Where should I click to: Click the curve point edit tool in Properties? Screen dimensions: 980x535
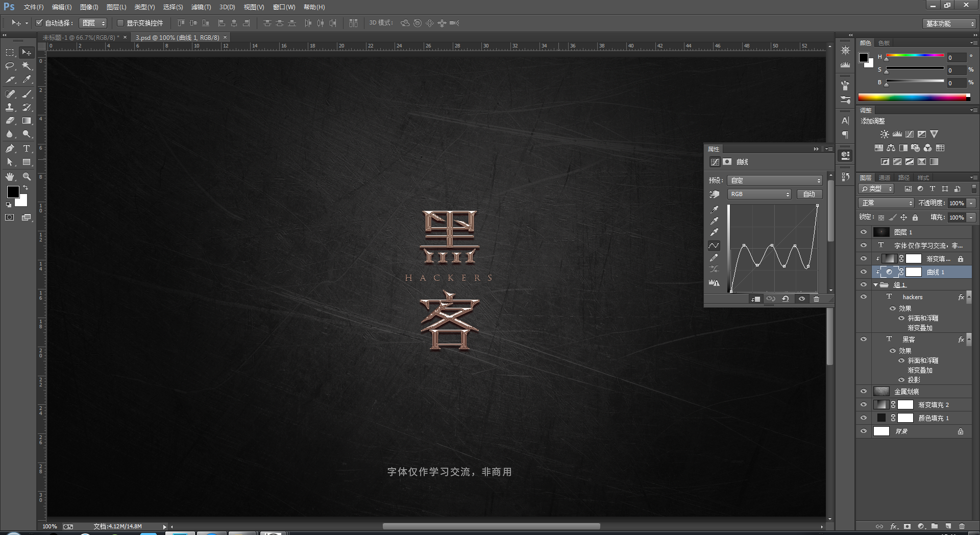[714, 246]
